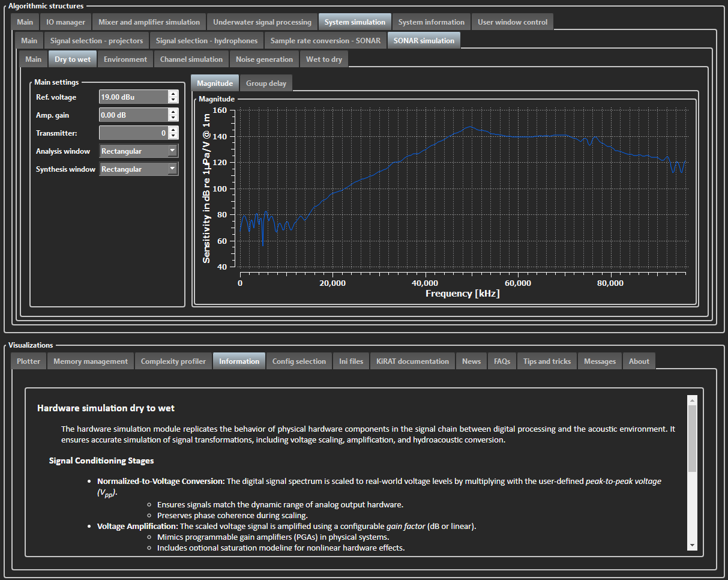
Task: Click the 'Frequency [kHz]' axis label
Action: point(462,294)
